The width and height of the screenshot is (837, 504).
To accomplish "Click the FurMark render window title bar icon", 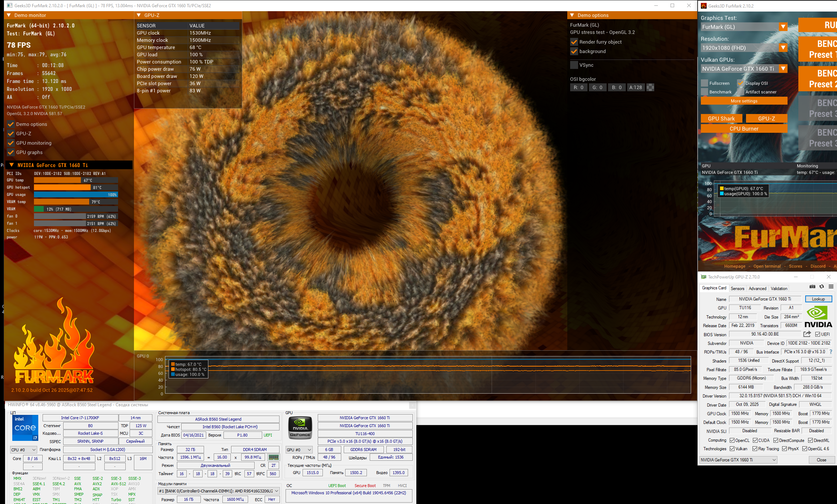I will point(9,5).
